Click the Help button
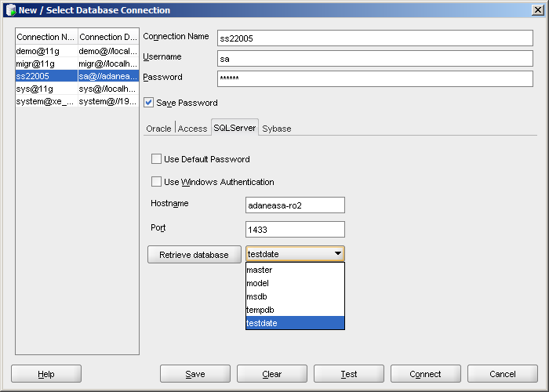The width and height of the screenshot is (549, 392). click(x=46, y=374)
